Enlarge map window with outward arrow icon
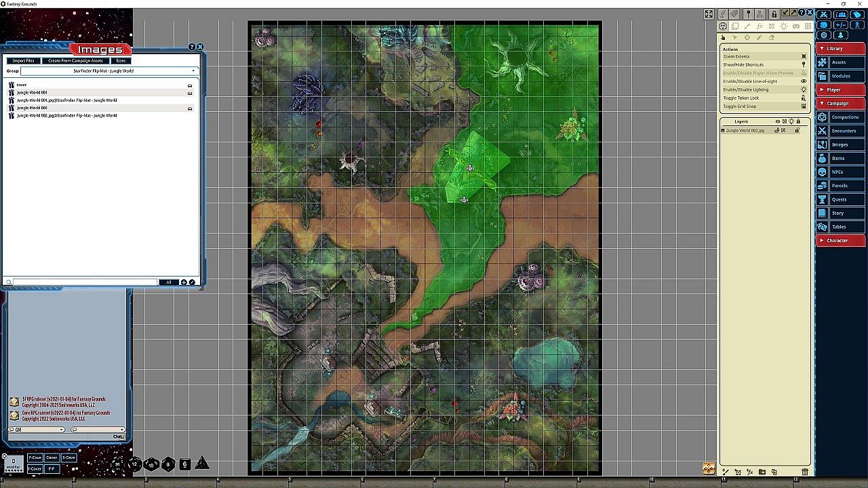The image size is (868, 488). [793, 13]
